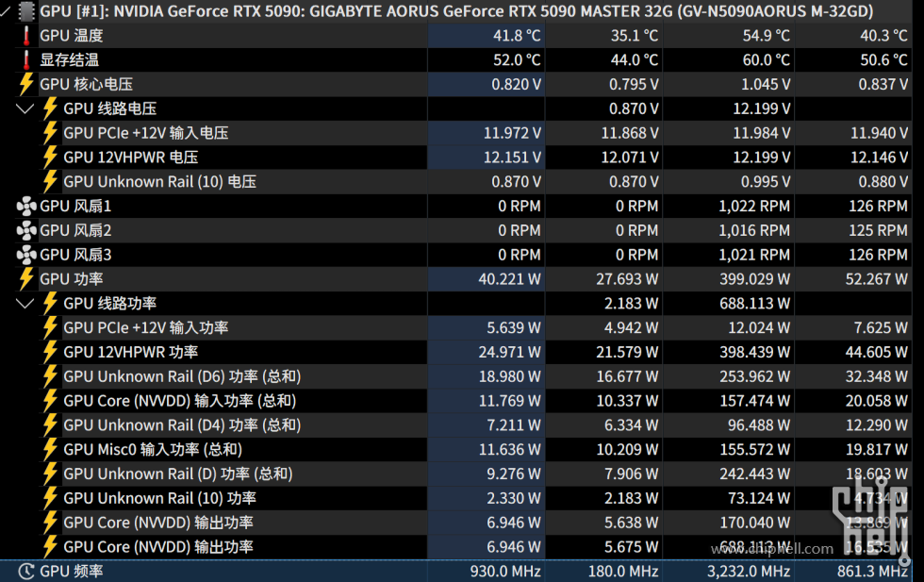Screen dimensions: 924x582
Task: Click the maximum GPU temperature value 54.9 °C
Action: tap(766, 36)
